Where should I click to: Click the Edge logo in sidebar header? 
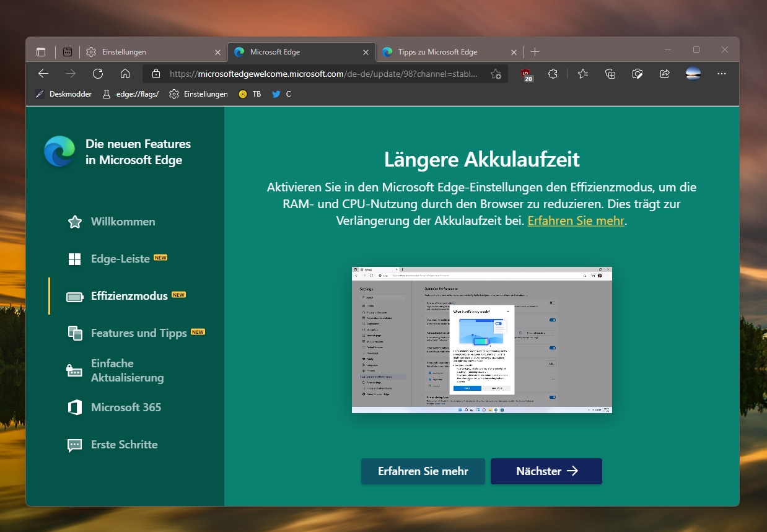(x=59, y=152)
